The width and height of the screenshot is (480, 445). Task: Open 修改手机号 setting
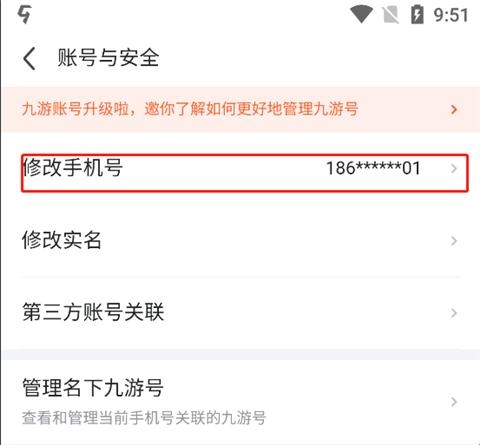(245, 173)
